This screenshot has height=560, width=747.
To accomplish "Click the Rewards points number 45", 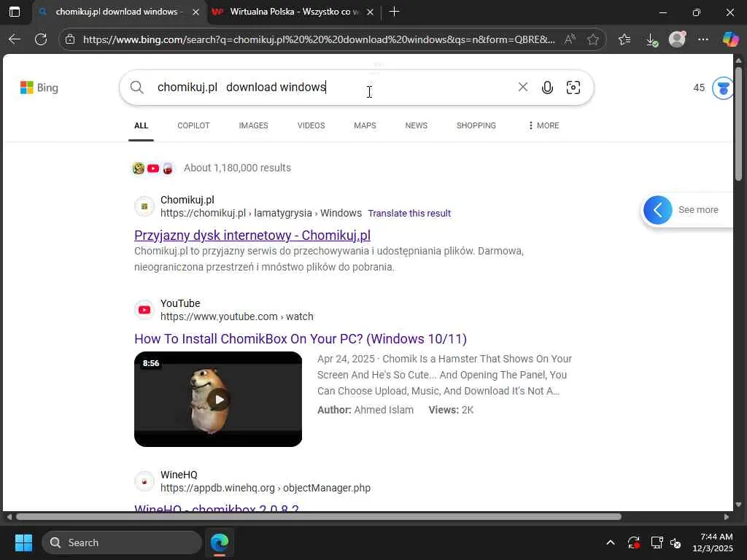I will [x=699, y=87].
